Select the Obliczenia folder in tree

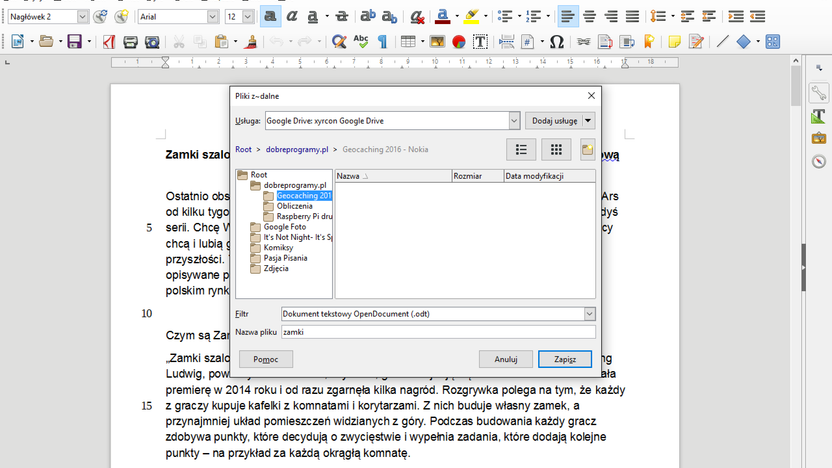point(294,206)
